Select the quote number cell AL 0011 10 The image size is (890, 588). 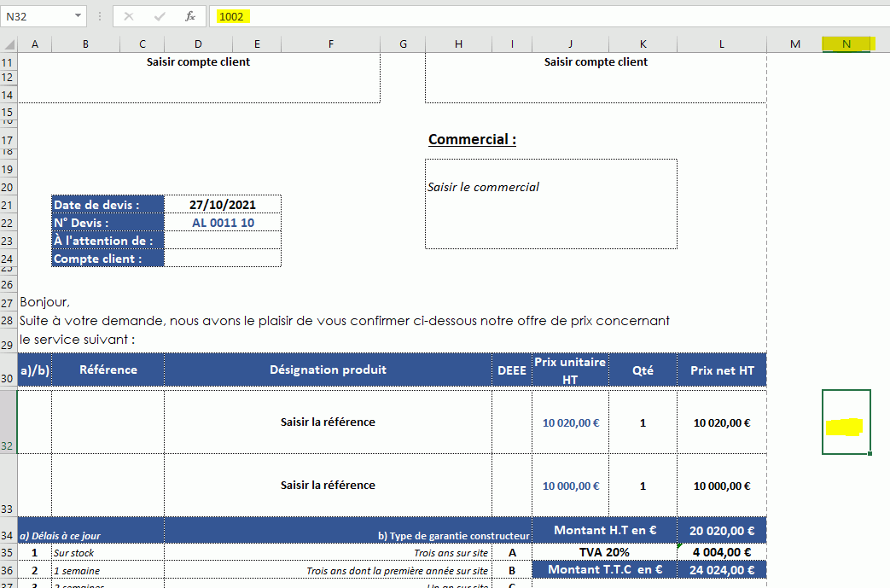point(222,223)
